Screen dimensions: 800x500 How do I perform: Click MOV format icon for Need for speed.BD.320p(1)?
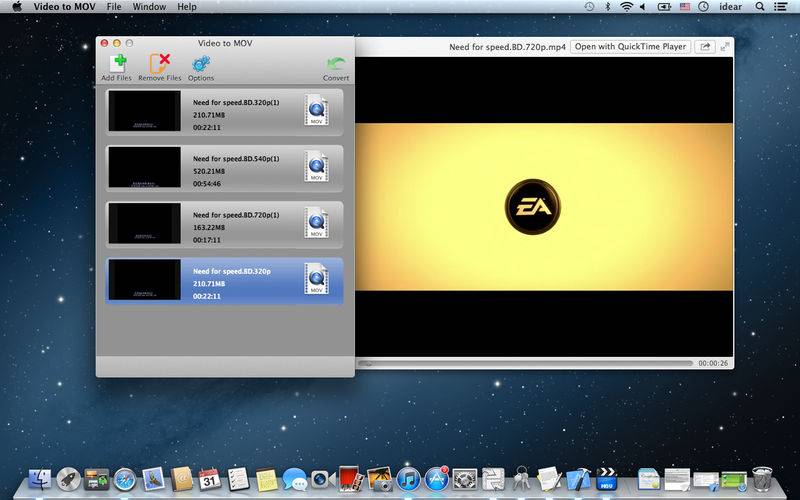[316, 110]
